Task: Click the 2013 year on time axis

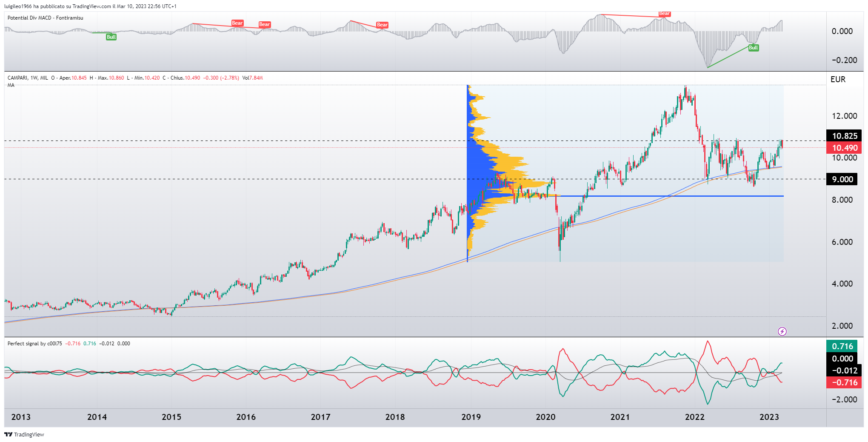Action: (21, 417)
